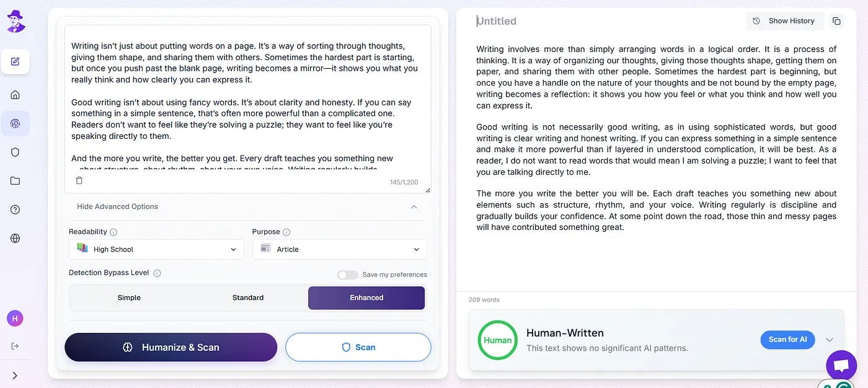This screenshot has width=868, height=388.
Task: Open the chat support bubble
Action: [841, 366]
